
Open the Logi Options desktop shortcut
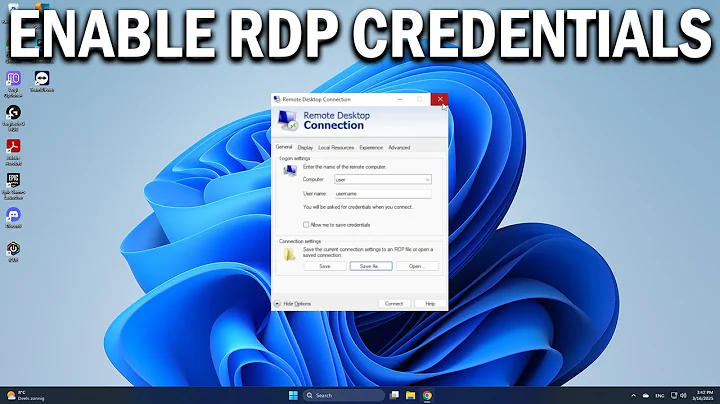(13, 84)
